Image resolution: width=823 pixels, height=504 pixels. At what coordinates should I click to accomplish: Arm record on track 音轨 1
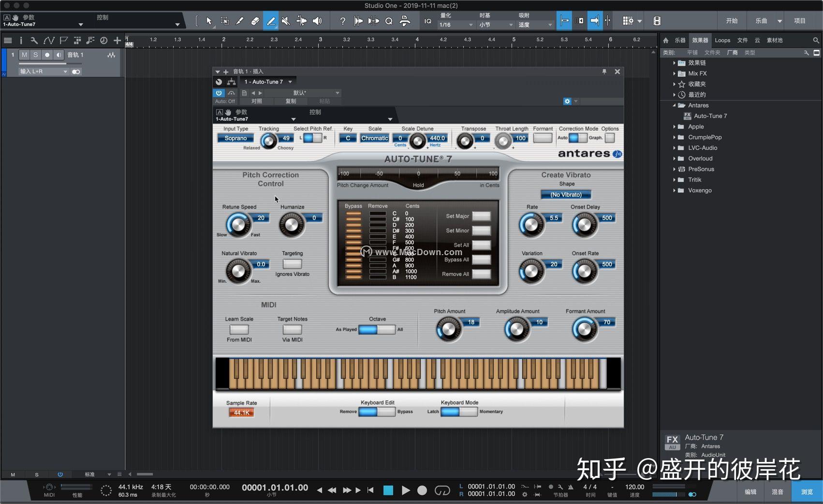click(x=47, y=55)
